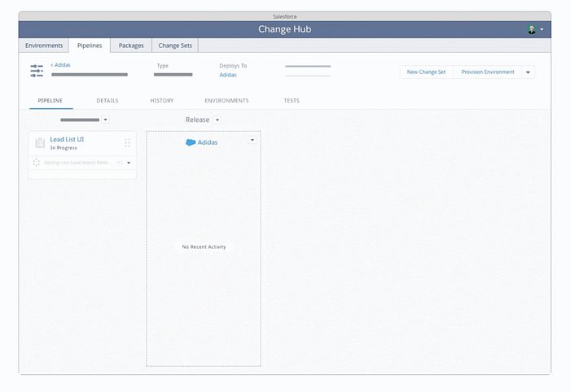
Task: Click the Salesforce cloud icon beside Adidas
Action: coord(191,142)
